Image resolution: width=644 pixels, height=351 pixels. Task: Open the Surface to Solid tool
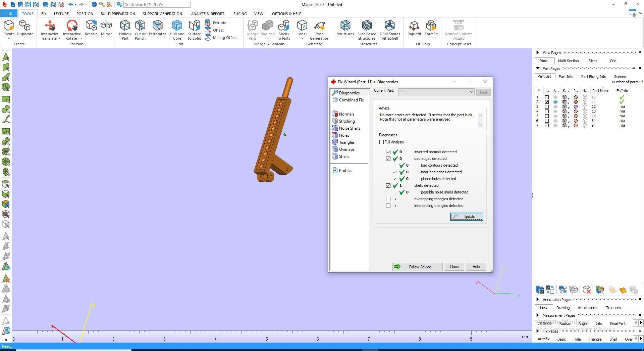tap(194, 30)
